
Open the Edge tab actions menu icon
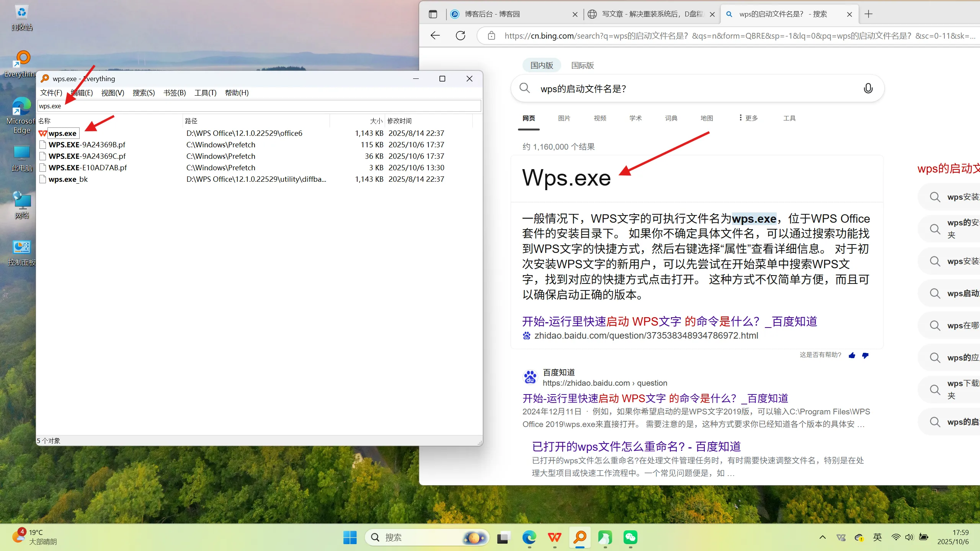(x=433, y=14)
